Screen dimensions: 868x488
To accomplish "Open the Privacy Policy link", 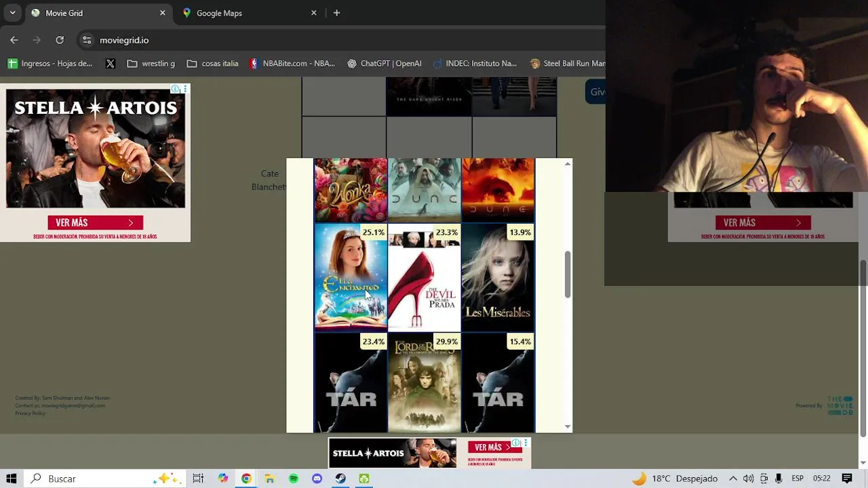I will [30, 413].
